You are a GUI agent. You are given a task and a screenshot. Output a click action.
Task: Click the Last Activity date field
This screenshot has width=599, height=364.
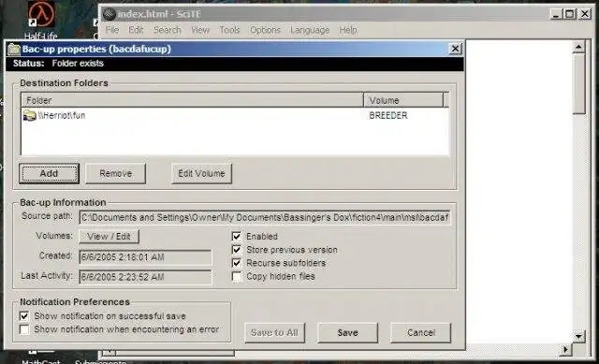[145, 277]
